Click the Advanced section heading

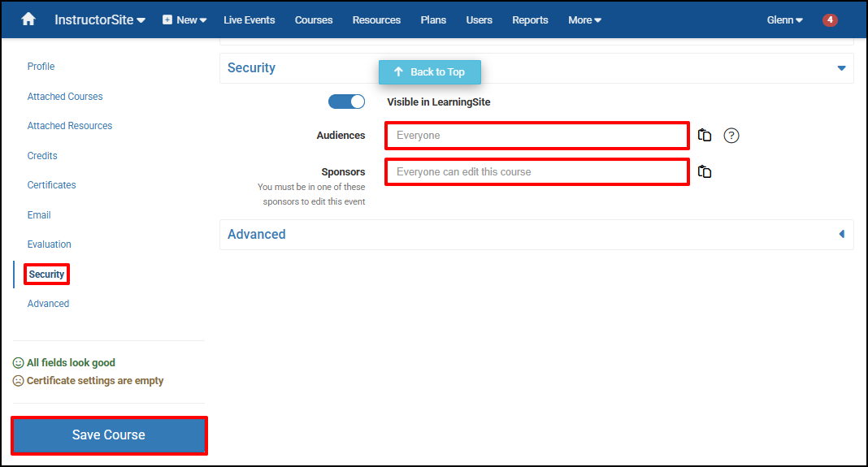click(256, 234)
